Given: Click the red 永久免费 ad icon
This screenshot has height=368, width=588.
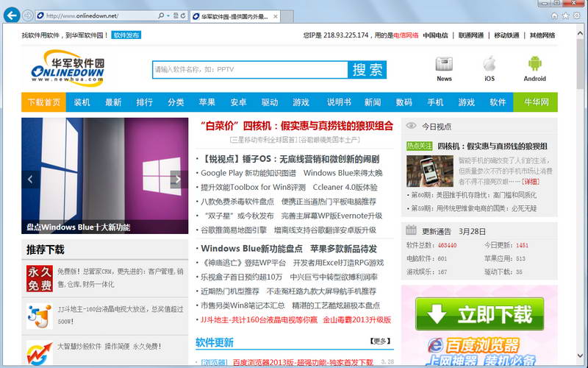Looking at the screenshot, I should tap(40, 279).
